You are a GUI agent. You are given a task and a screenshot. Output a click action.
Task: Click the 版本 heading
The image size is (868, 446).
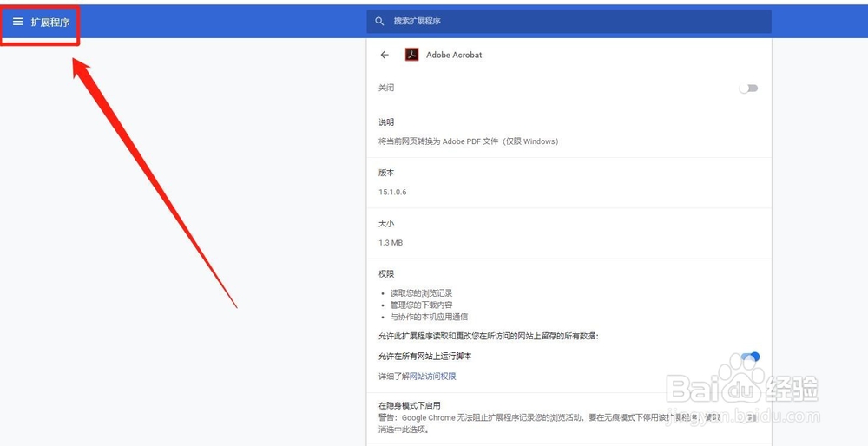[x=386, y=173]
